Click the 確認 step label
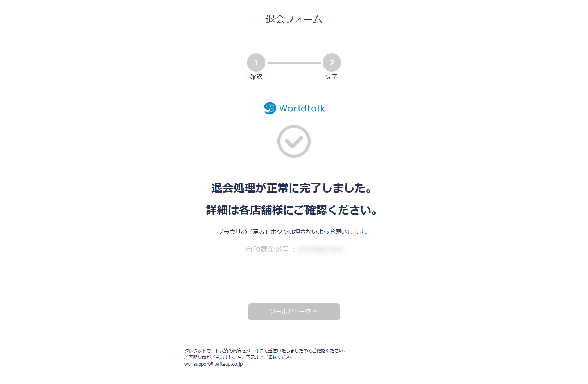The width and height of the screenshot is (588, 384). [256, 77]
